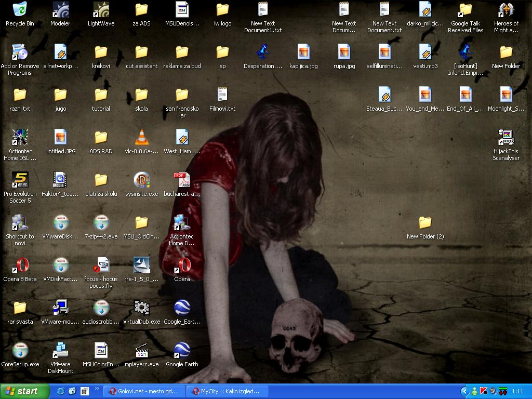Select the Pro Evolution Soccer 5 icon
Screen dimensions: 532x399
pos(20,180)
